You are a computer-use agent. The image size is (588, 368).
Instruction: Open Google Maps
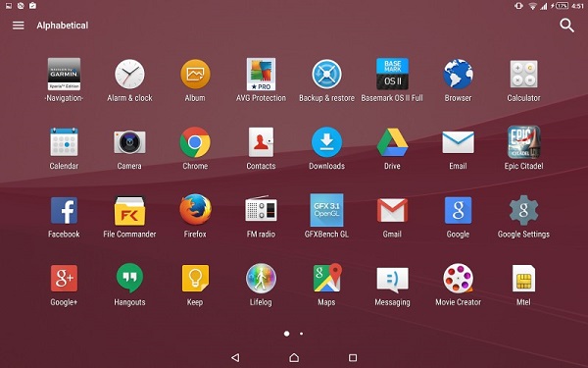pyautogui.click(x=327, y=278)
